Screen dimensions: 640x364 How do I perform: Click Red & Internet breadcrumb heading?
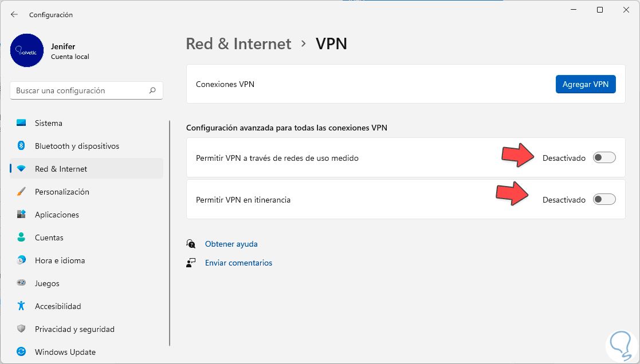coord(238,43)
